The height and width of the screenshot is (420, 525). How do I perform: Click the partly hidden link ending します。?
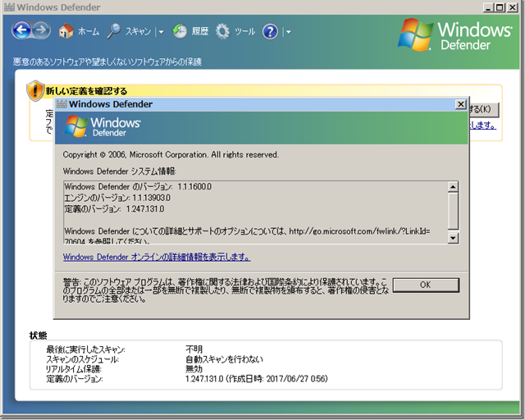pos(483,126)
